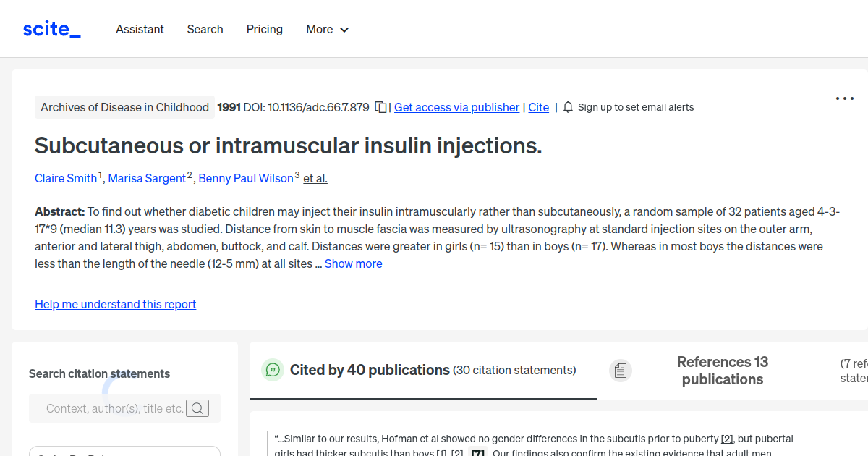
Task: Switch to References 13 publications tab
Action: [x=722, y=370]
